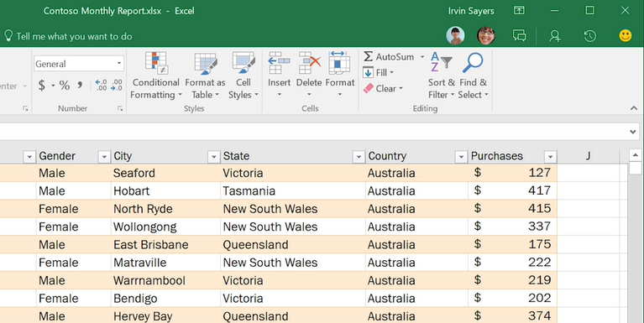The width and height of the screenshot is (644, 323).
Task: Open the Clear eraser command
Action: [x=383, y=88]
